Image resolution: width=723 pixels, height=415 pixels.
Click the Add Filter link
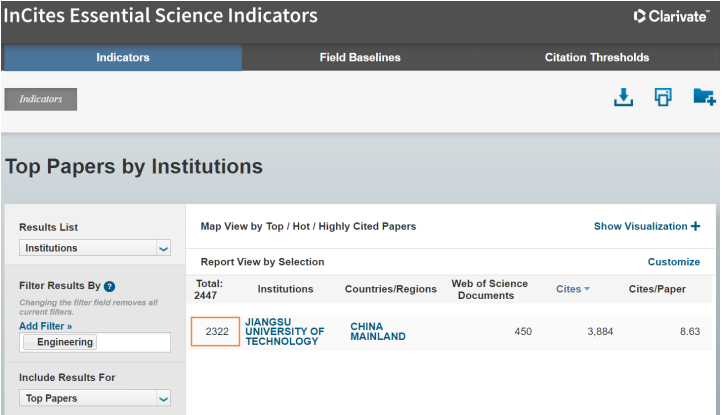pyautogui.click(x=46, y=326)
